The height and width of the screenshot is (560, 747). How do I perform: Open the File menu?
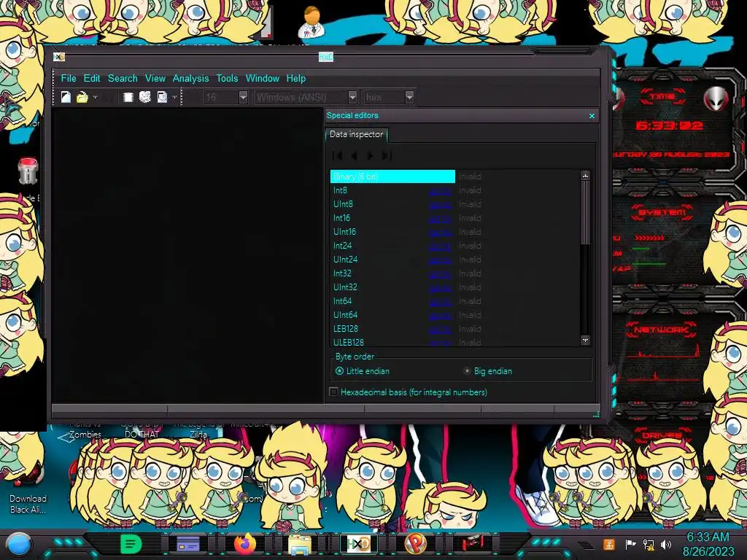point(68,78)
